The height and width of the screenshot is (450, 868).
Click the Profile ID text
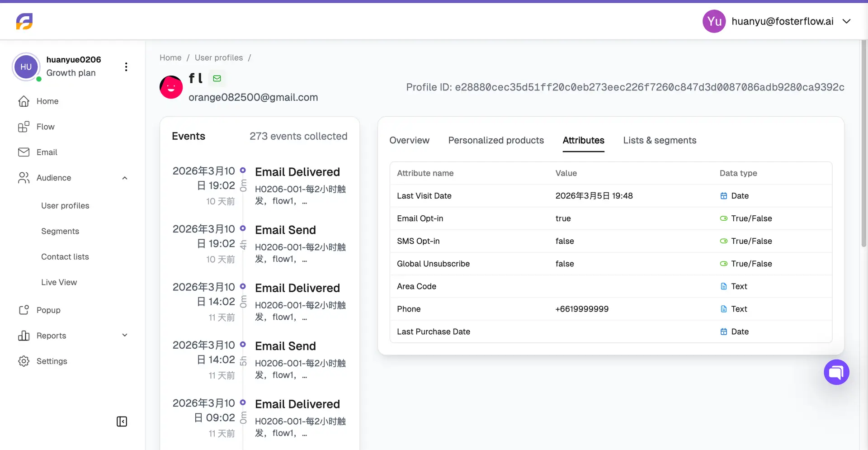click(625, 87)
